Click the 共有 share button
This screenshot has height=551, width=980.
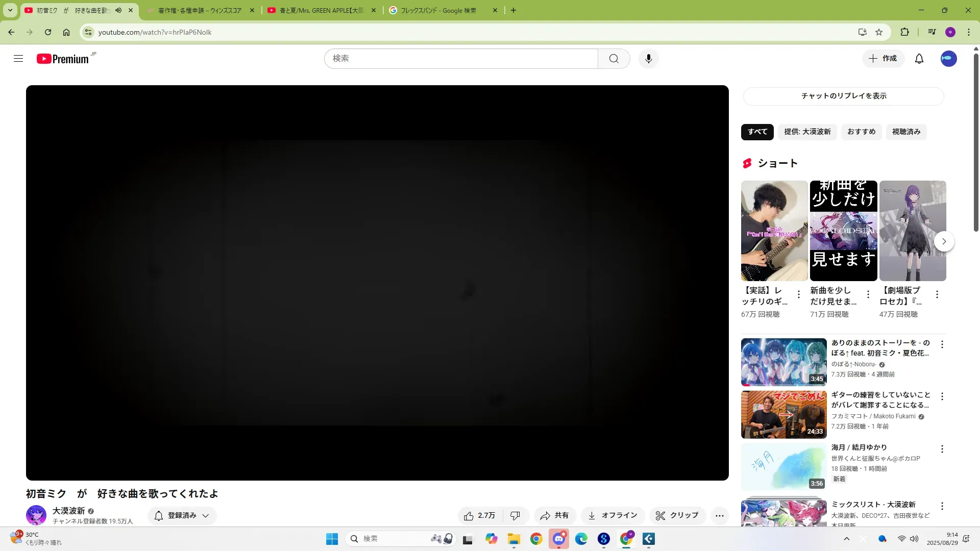click(x=555, y=516)
